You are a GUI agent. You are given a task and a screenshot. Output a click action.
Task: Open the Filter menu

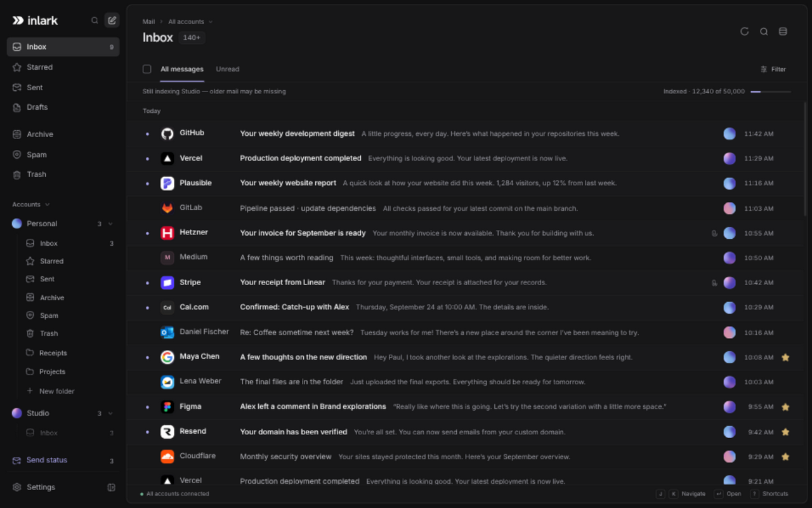[773, 69]
